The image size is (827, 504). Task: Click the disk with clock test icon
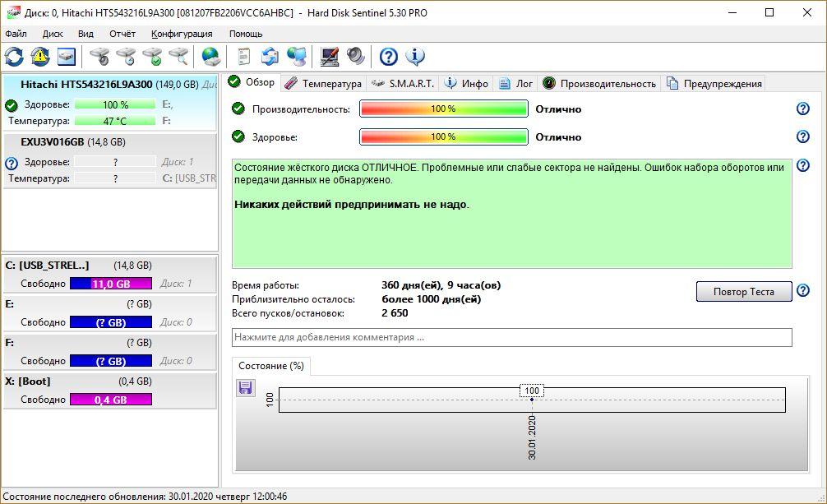tap(126, 57)
